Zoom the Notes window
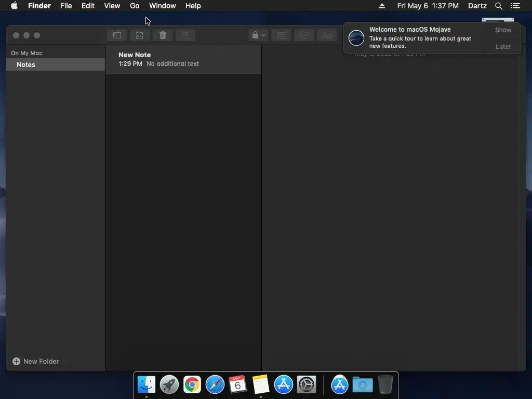The height and width of the screenshot is (399, 532). click(x=37, y=35)
